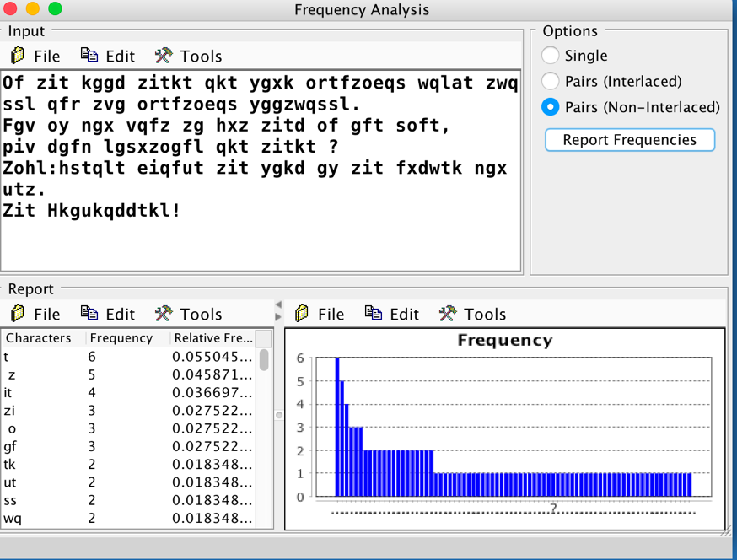Click the Tools hammer icon in Input panel
Screen dimensions: 737x560
[x=164, y=56]
